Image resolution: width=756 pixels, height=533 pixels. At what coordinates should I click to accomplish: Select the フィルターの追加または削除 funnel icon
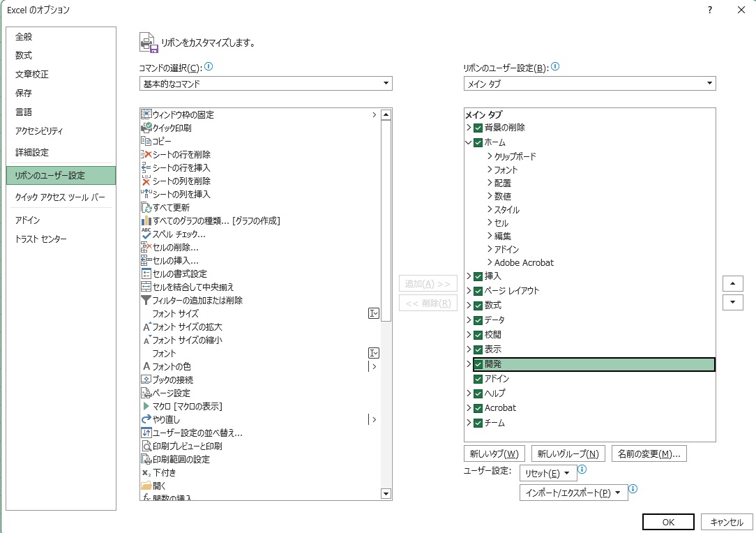[x=146, y=300]
